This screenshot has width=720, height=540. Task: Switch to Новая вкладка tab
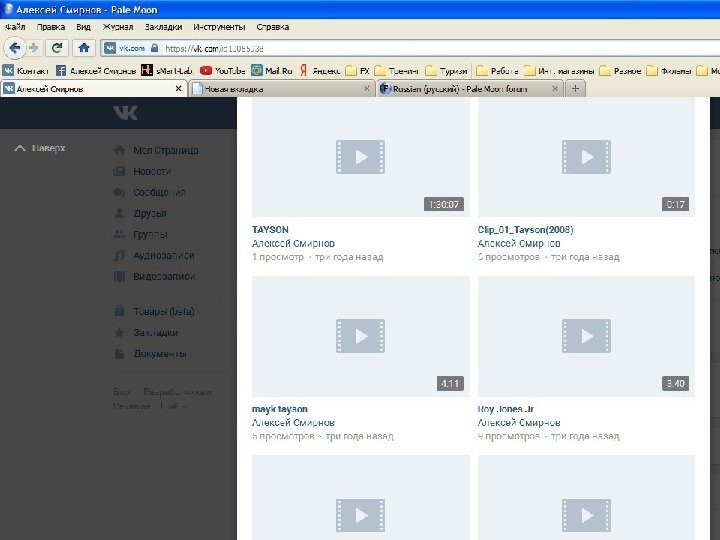coord(281,89)
